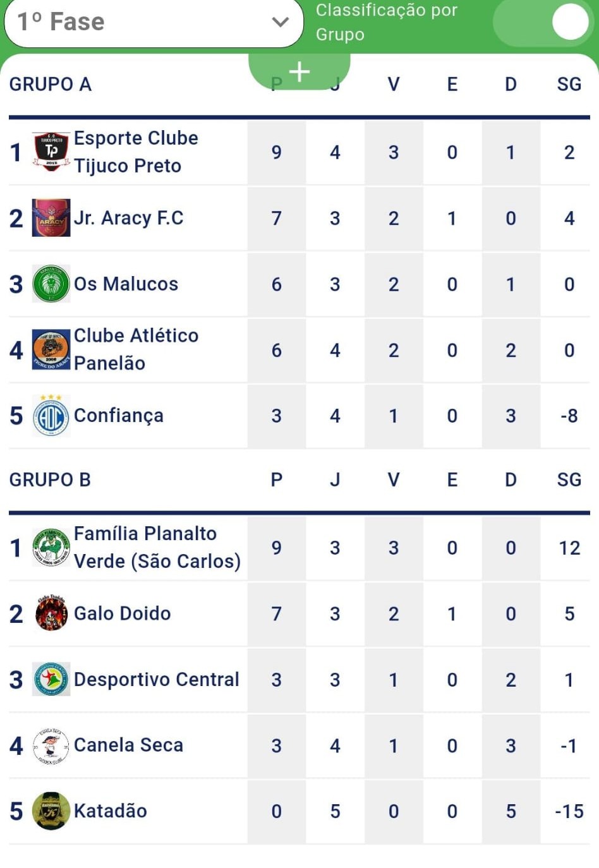This screenshot has width=599, height=868.
Task: Open Clube Atlético Panelão badge
Action: point(51,349)
